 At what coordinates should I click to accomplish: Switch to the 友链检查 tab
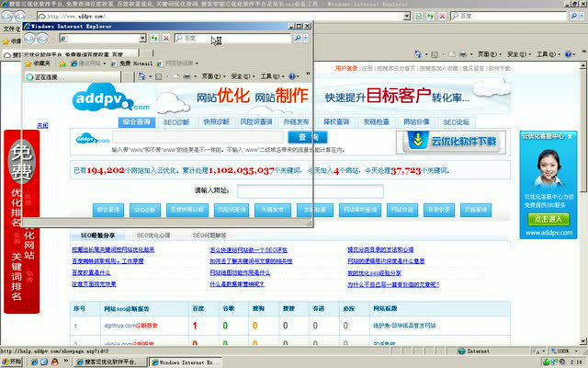376,122
